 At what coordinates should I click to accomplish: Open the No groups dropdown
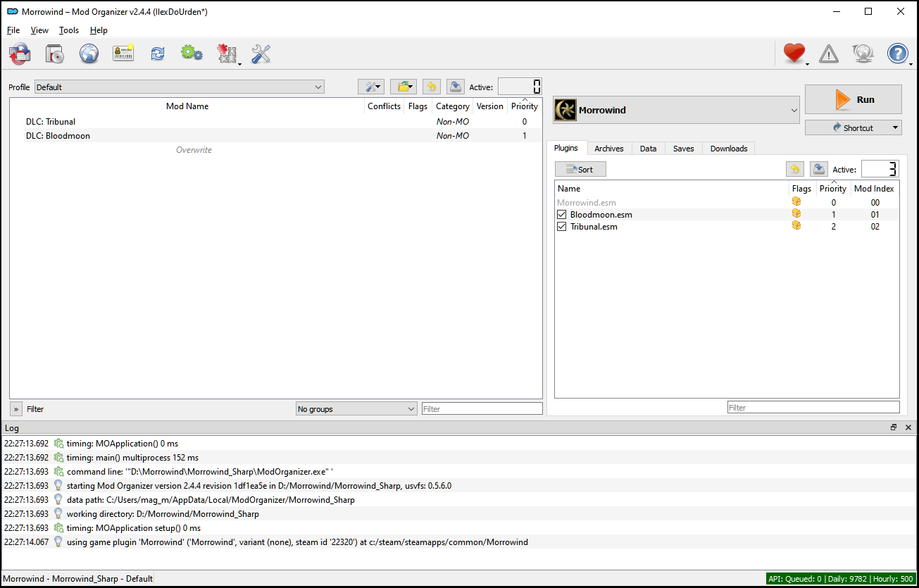click(356, 409)
